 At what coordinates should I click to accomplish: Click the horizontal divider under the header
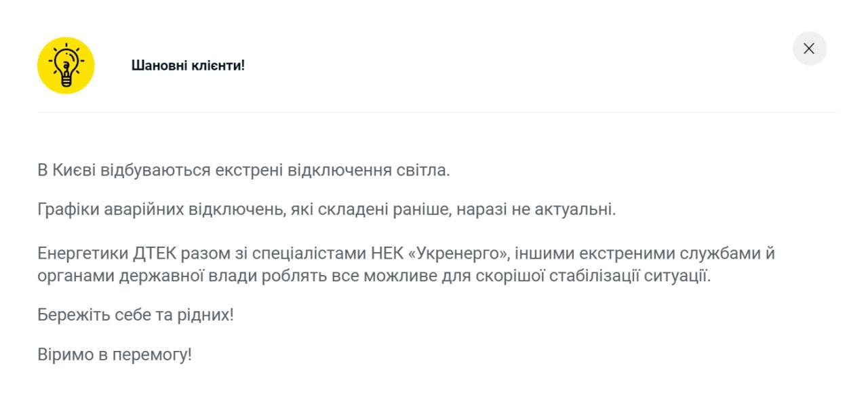tap(437, 112)
